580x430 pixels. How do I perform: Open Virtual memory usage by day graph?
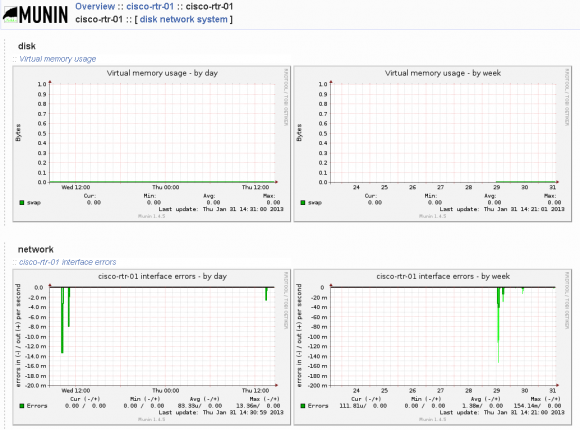coord(152,144)
